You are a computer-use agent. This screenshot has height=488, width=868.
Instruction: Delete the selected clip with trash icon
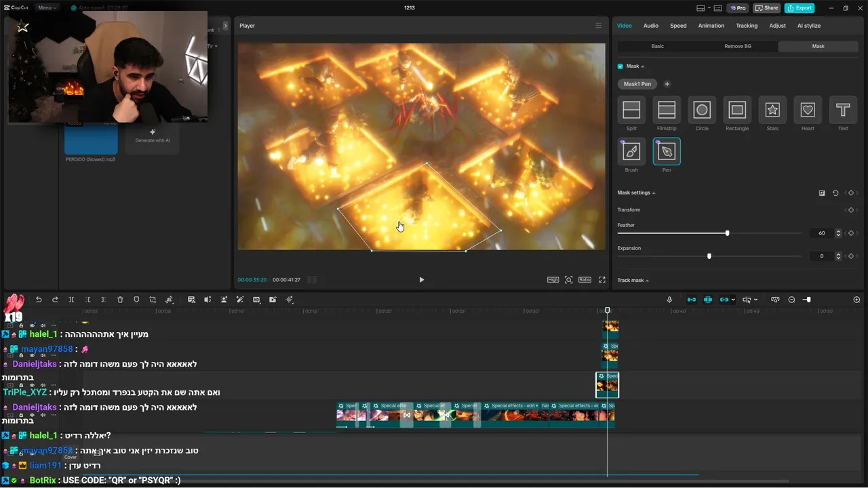click(120, 300)
